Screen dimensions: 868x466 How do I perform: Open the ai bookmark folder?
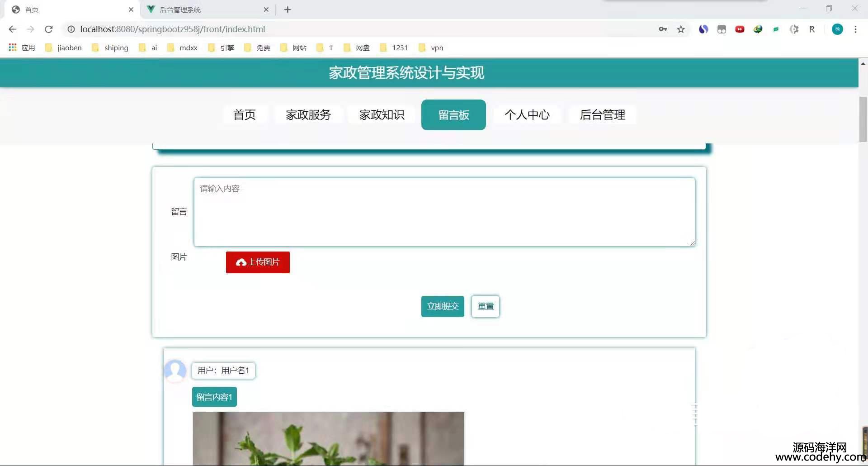point(148,48)
